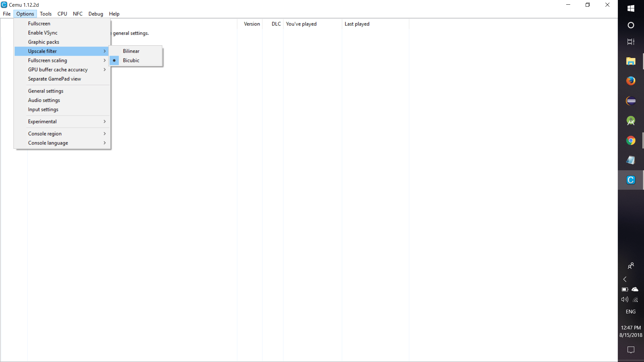Open Google Chrome from the taskbar
Viewport: 644px width, 362px height.
tap(631, 140)
